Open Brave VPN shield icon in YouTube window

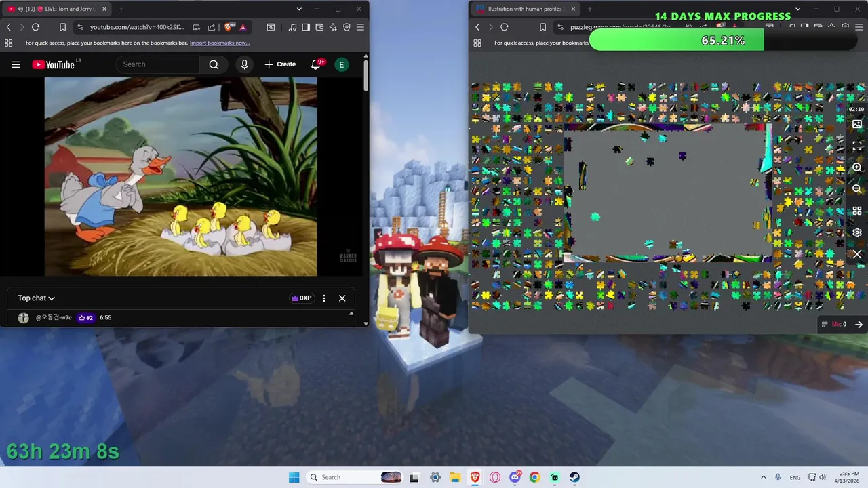347,27
